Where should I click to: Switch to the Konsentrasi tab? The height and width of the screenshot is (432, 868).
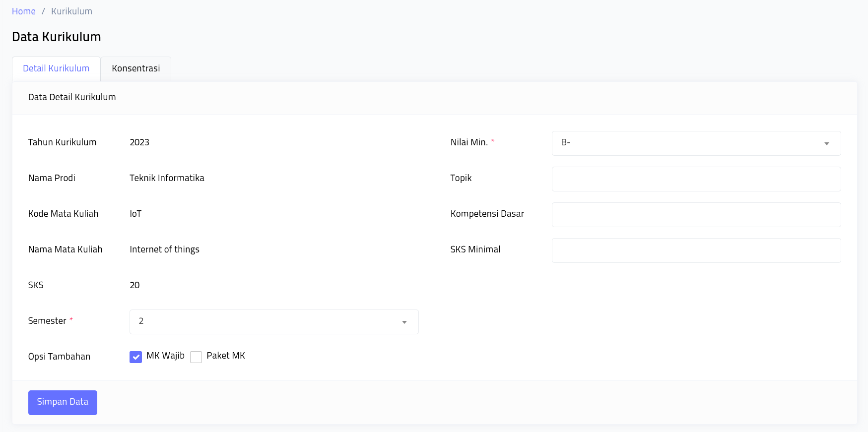tap(135, 68)
